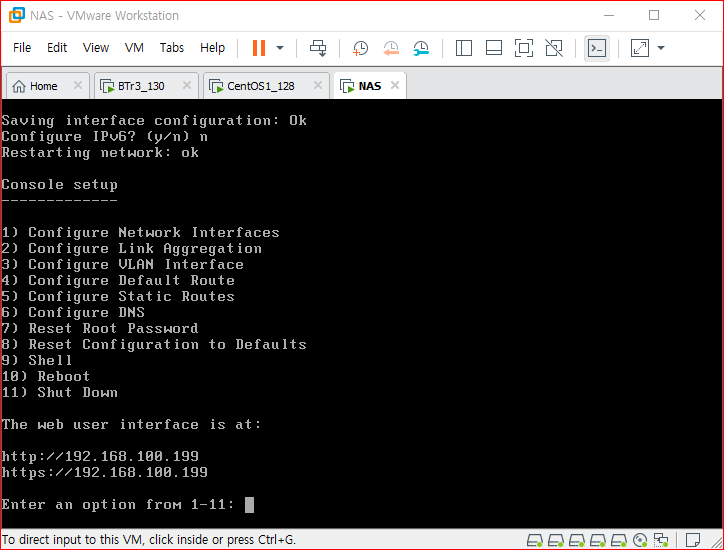Click '7) Reset Root Password' line
This screenshot has width=724, height=550.
100,328
